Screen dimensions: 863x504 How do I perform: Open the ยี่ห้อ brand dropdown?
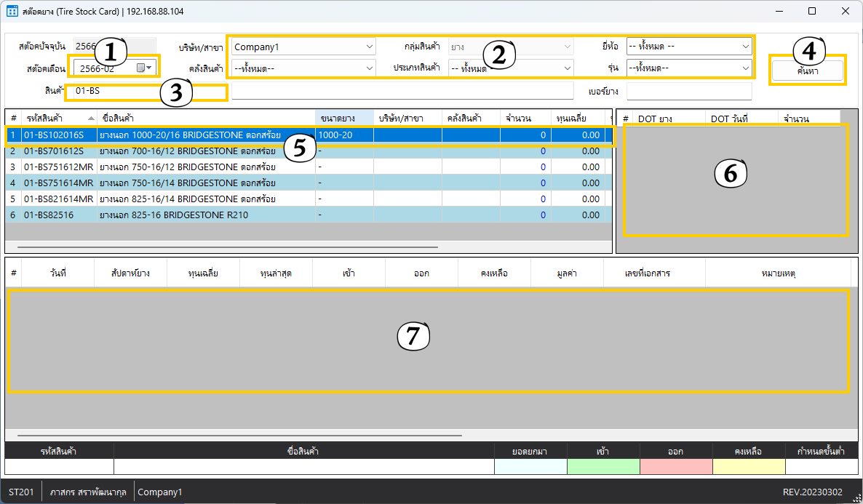(746, 47)
